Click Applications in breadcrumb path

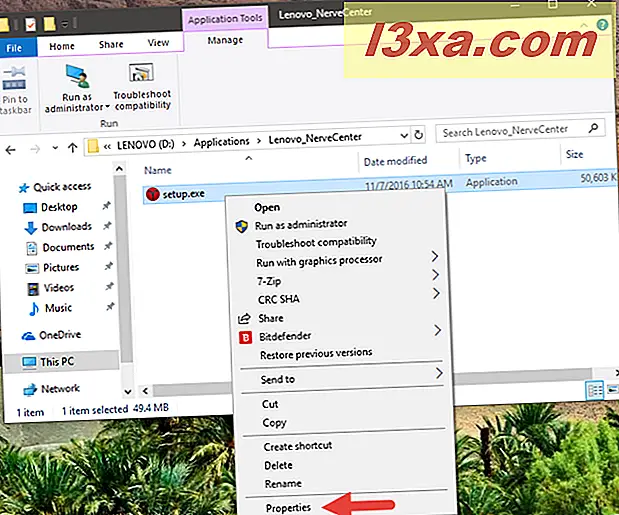(221, 142)
